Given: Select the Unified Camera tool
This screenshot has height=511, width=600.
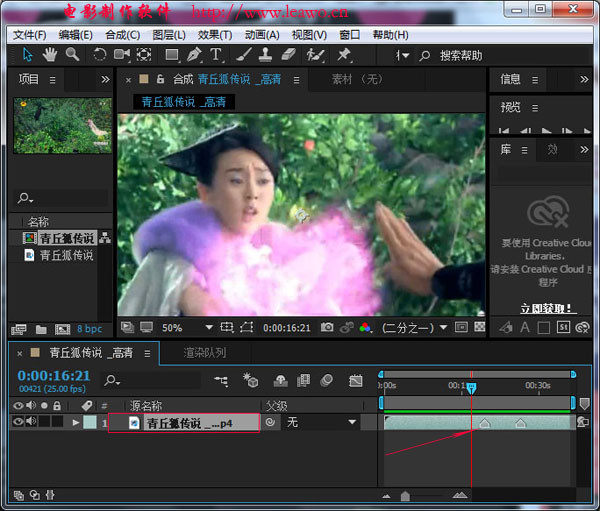Looking at the screenshot, I should [x=122, y=55].
